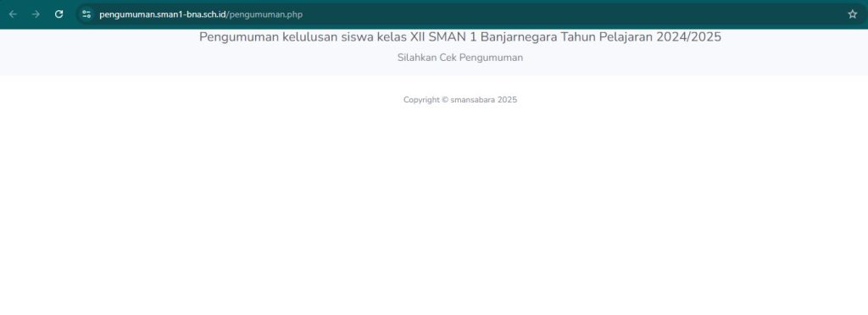Viewport: 868px width, 315px height.
Task: Click the "Pengumuman kelulusan siswa" heading start
Action: [x=272, y=37]
